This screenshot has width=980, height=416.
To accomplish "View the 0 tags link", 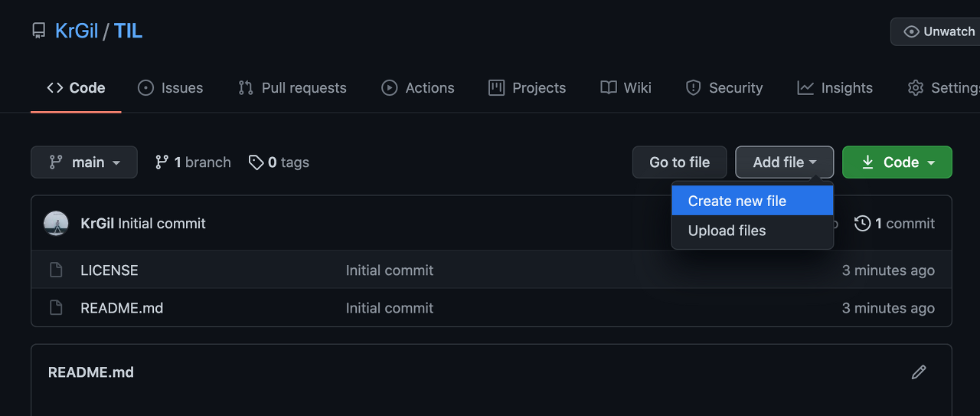I will [x=279, y=162].
